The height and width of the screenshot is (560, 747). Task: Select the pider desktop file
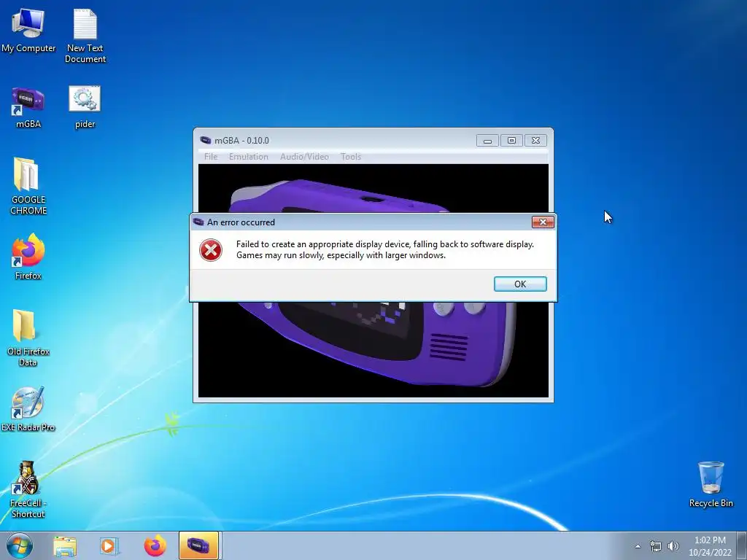pos(85,107)
